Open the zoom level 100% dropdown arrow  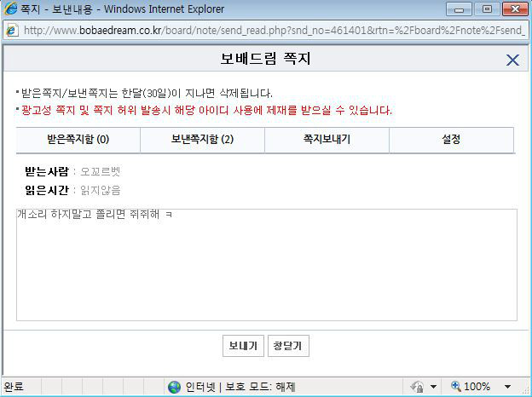pyautogui.click(x=508, y=387)
